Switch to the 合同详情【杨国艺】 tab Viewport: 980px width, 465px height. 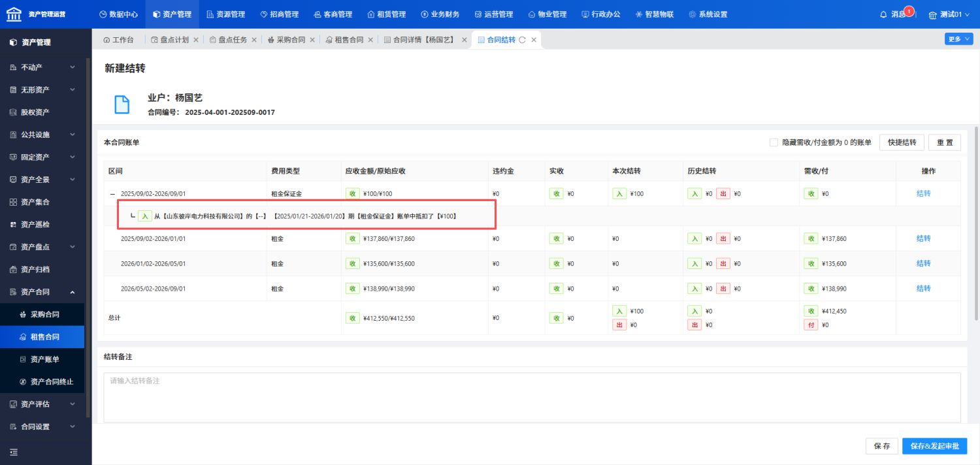coord(419,40)
